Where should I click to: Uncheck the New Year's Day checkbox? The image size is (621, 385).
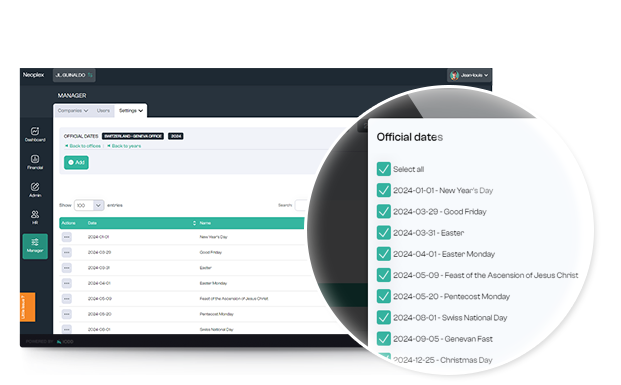tap(383, 191)
